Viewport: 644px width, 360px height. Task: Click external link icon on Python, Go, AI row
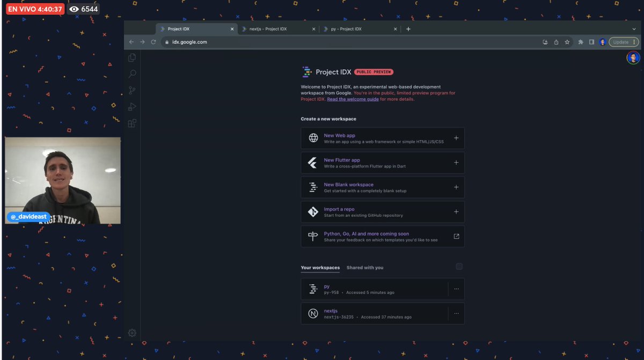457,236
